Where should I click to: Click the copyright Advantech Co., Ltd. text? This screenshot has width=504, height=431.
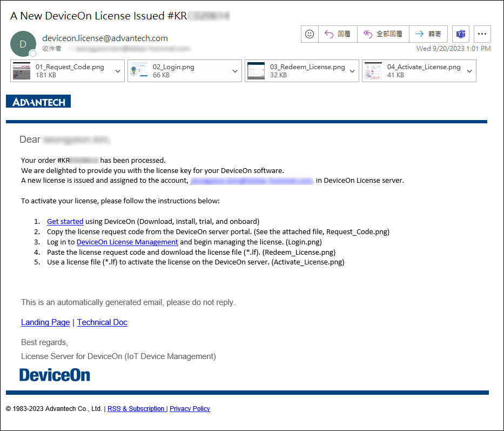tap(53, 408)
